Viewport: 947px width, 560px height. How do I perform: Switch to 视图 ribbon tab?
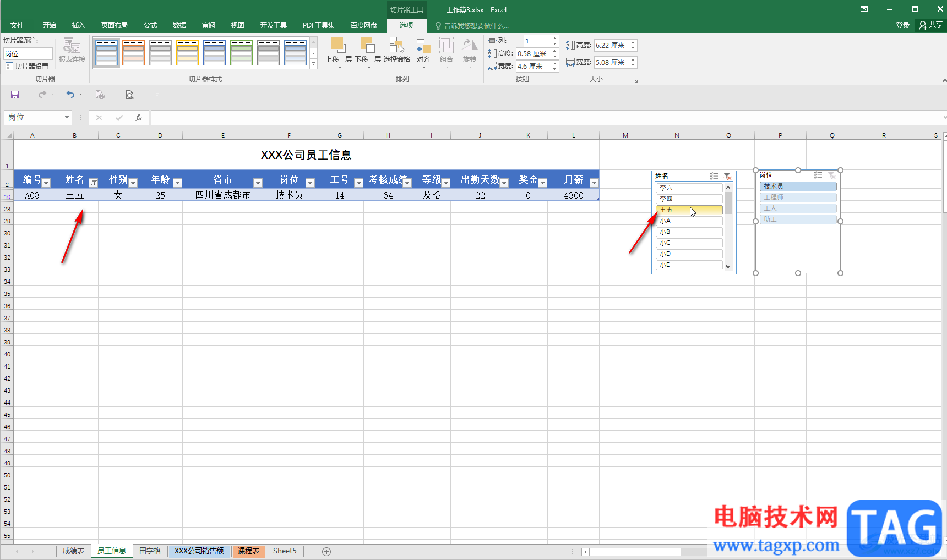point(238,25)
